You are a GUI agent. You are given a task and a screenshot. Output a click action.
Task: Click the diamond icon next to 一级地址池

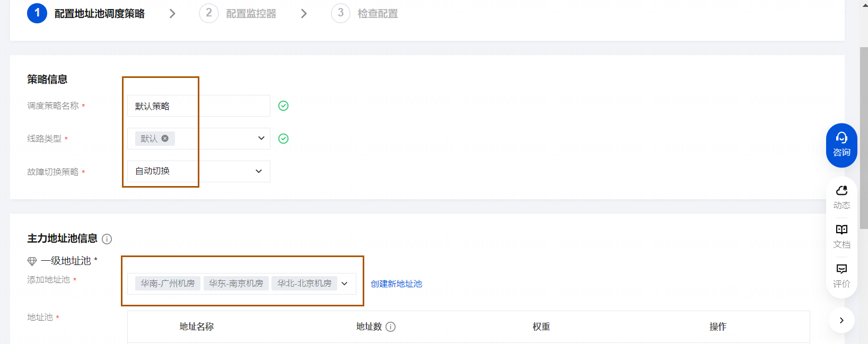click(x=32, y=261)
